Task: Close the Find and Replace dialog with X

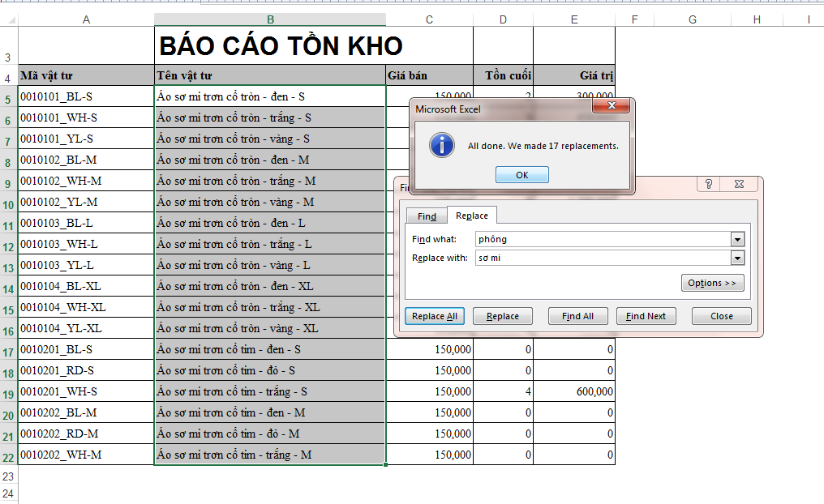Action: 739,185
